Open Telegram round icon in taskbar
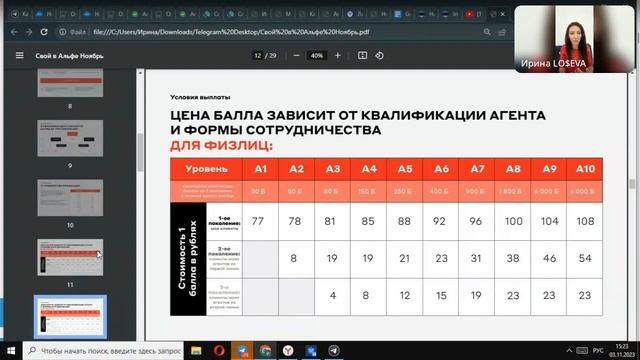The image size is (640, 360). pos(334,351)
